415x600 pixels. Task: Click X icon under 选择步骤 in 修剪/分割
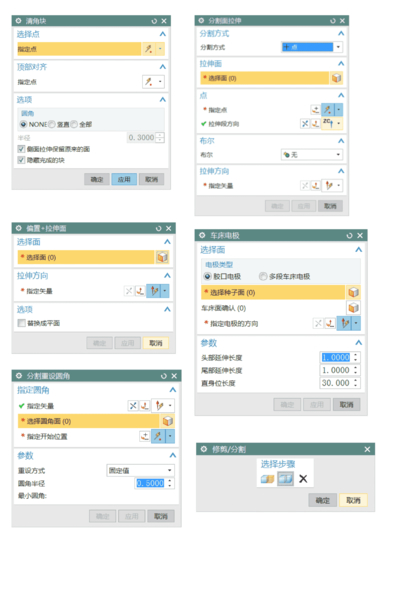point(303,479)
